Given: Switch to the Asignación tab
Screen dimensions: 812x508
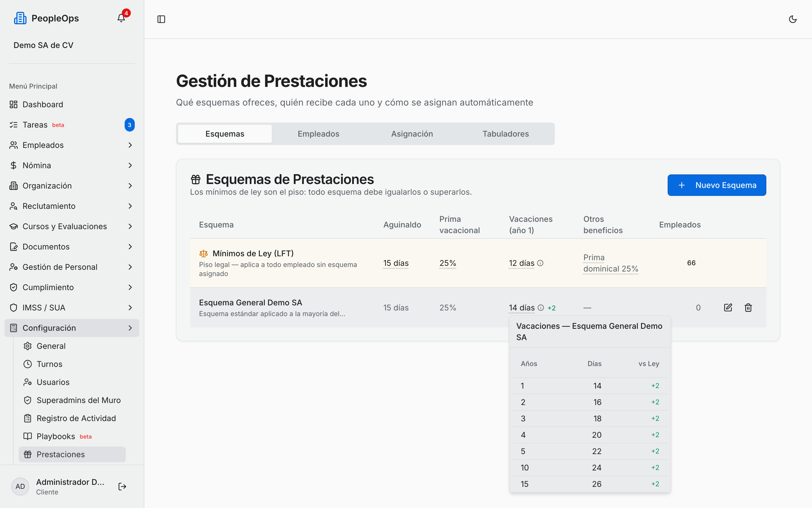Looking at the screenshot, I should click(412, 134).
